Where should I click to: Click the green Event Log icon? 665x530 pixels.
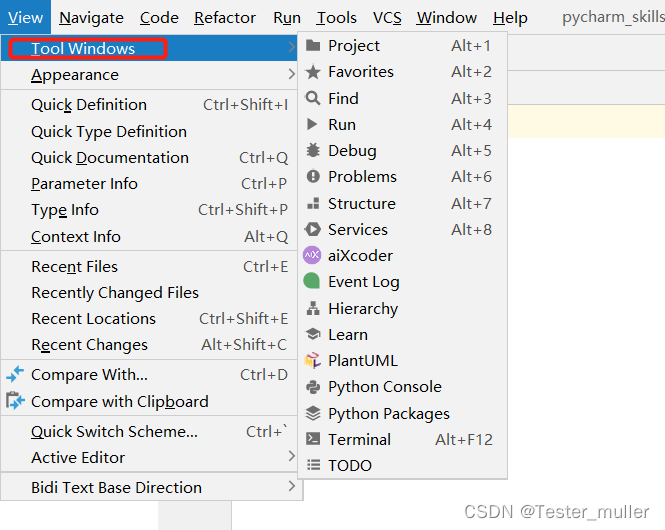click(x=312, y=281)
